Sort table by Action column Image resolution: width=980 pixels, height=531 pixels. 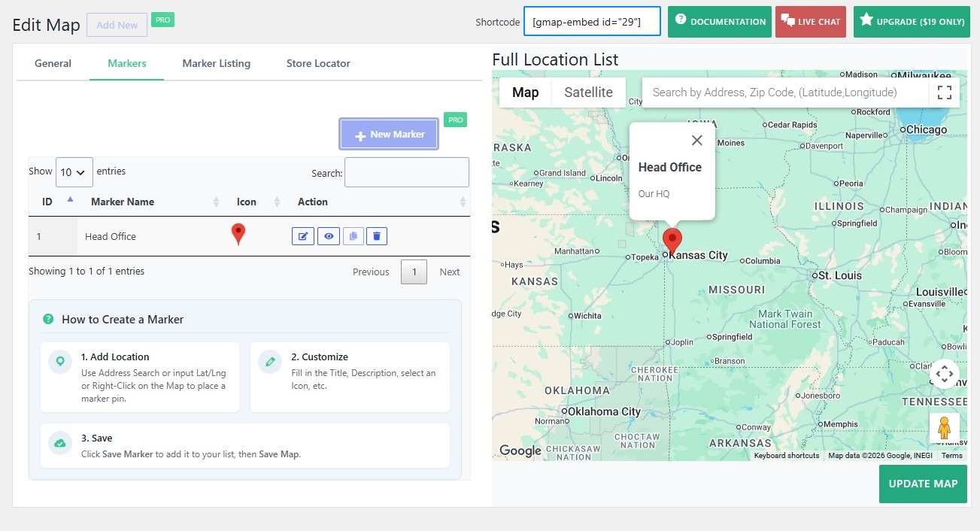[x=377, y=202]
